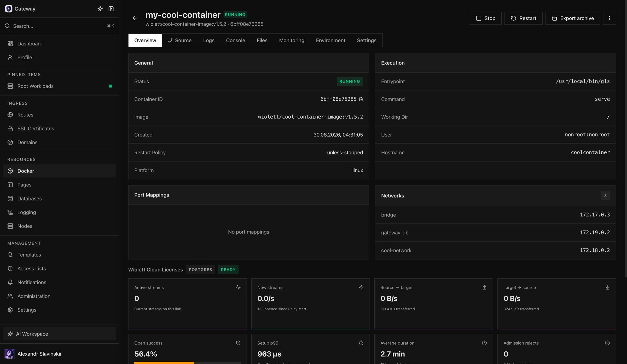Click the Networks count badge 3

coord(605,196)
